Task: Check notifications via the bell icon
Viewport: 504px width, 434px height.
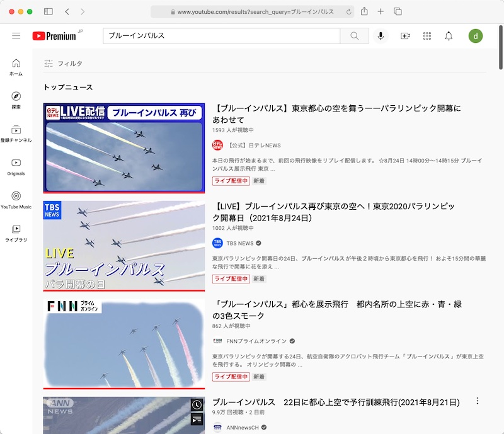Action: [449, 36]
